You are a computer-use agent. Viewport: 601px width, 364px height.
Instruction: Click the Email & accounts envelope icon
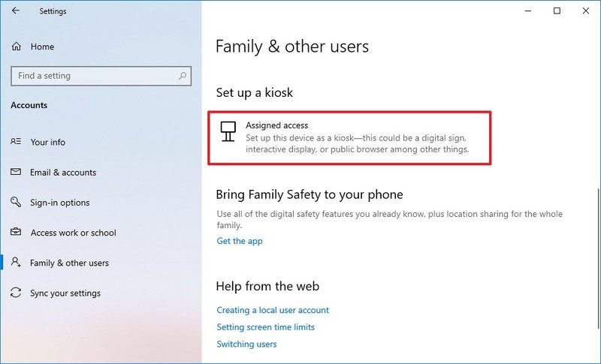pyautogui.click(x=16, y=172)
